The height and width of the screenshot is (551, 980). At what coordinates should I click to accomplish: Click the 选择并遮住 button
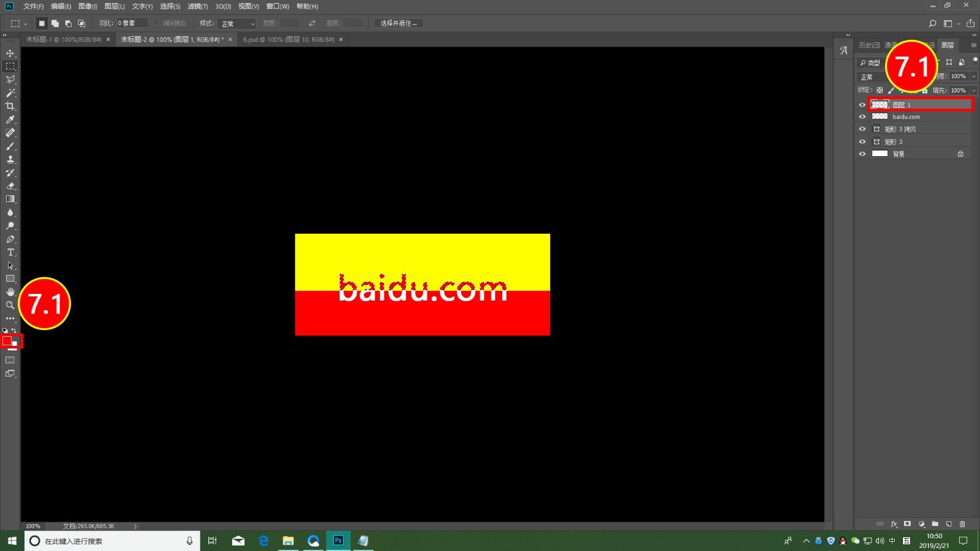pyautogui.click(x=398, y=23)
